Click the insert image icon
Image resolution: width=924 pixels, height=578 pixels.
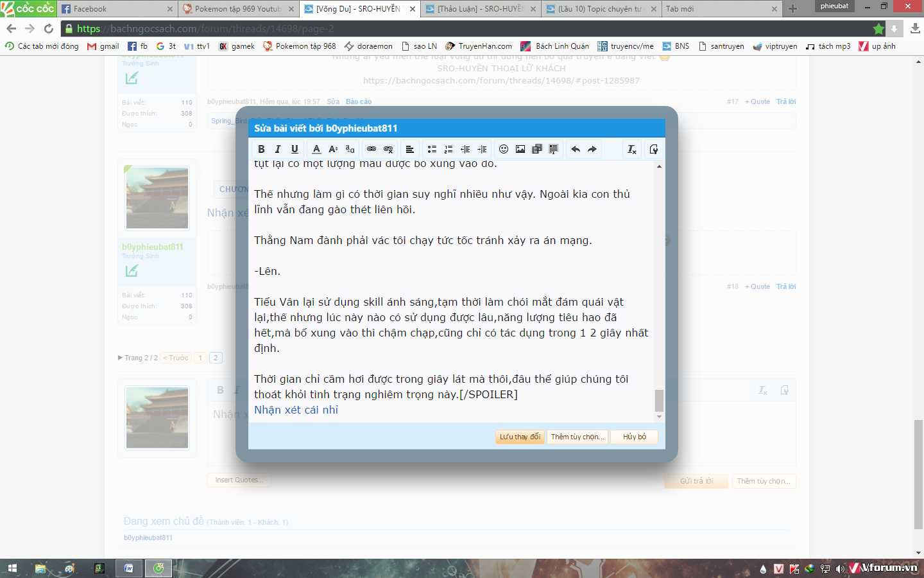coord(520,149)
